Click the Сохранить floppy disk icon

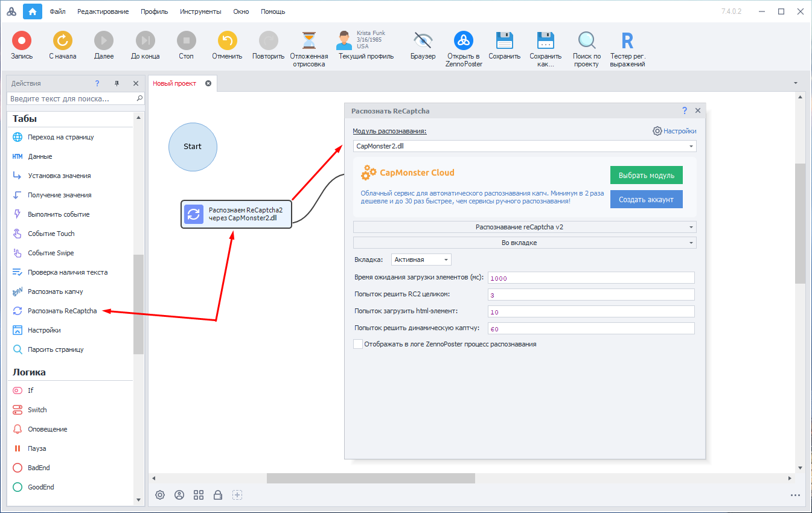click(504, 41)
